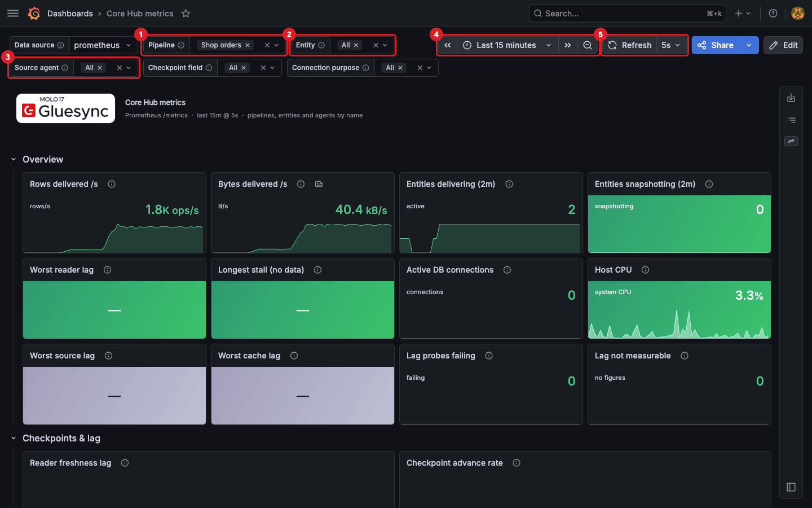
Task: Show info for Lag probes failing panel
Action: [x=489, y=356]
